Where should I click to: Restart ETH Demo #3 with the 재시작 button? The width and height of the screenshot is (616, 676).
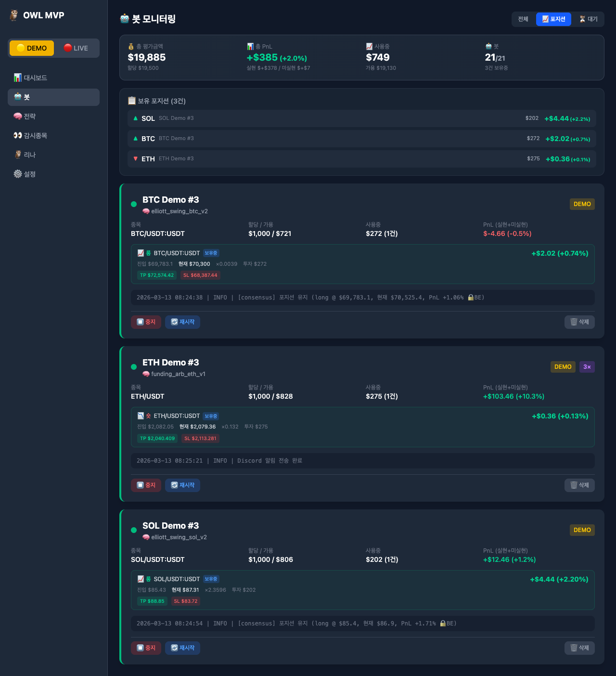(182, 485)
